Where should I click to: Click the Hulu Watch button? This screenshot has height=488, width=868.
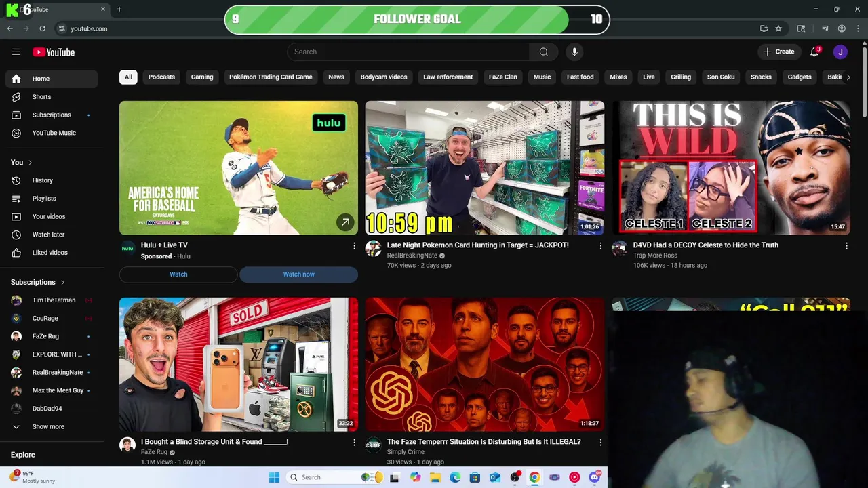tap(178, 274)
